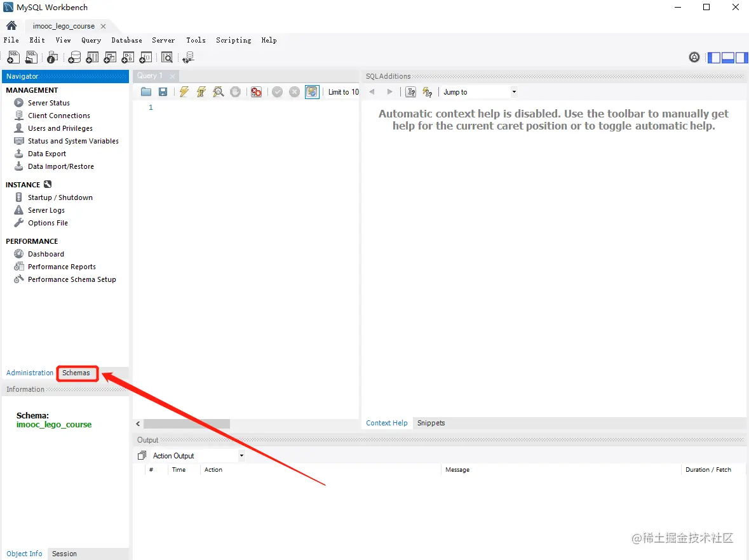Create a new schema in the server

[74, 58]
